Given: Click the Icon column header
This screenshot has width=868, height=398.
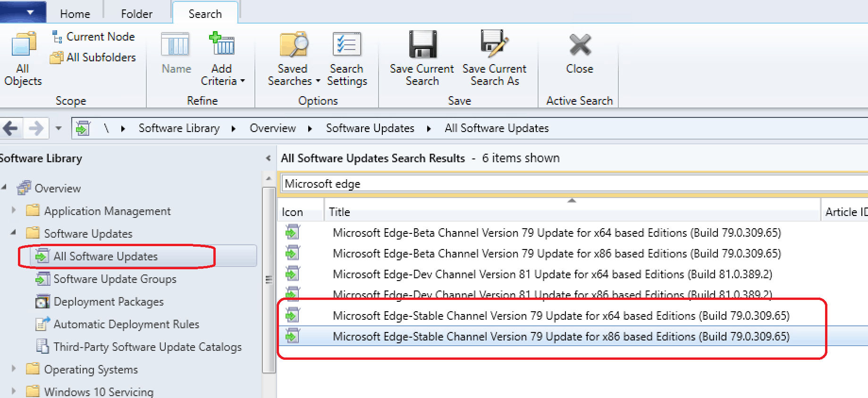Looking at the screenshot, I should (301, 212).
